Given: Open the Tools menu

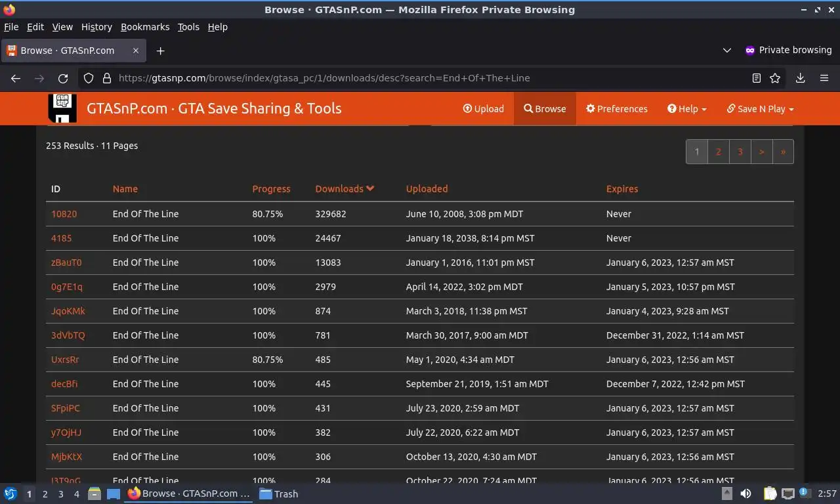Looking at the screenshot, I should tap(188, 27).
